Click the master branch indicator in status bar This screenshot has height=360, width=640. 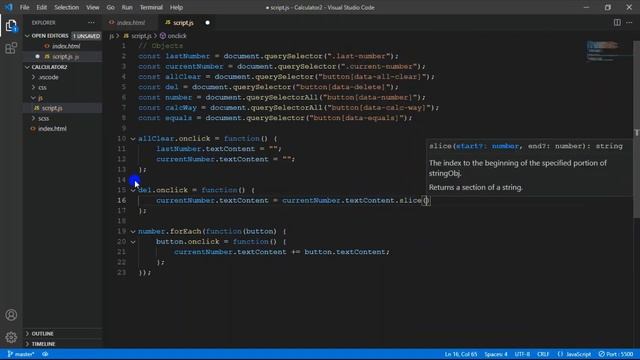(x=21, y=354)
